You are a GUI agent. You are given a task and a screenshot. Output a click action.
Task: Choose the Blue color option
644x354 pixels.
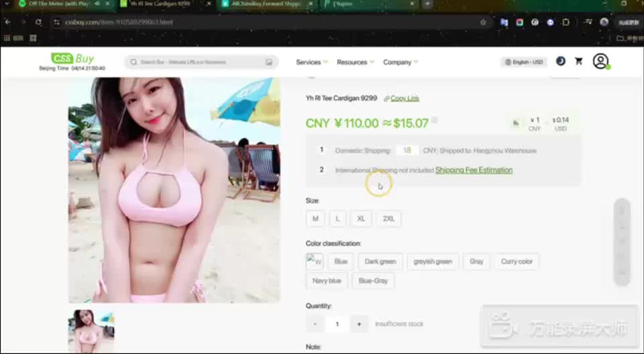[x=341, y=261]
